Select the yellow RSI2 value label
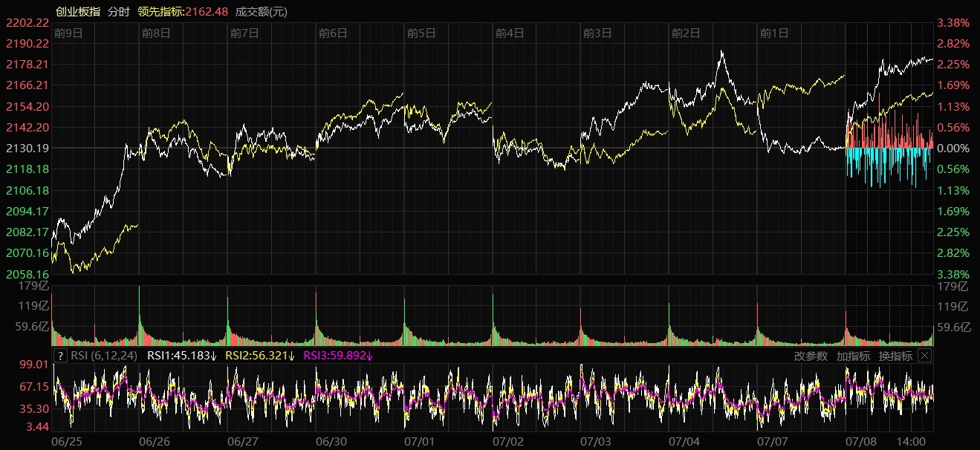This screenshot has height=450, width=980. click(260, 356)
